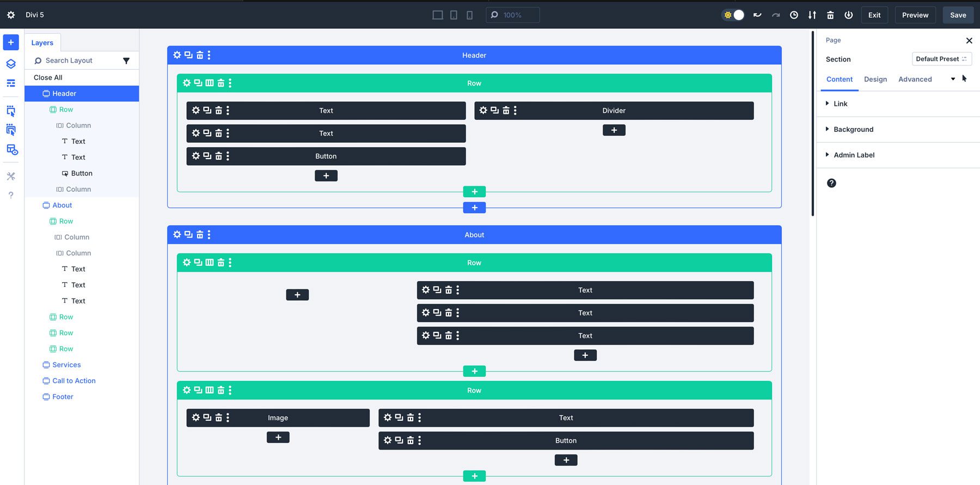This screenshot has width=980, height=485.
Task: Switch to the Content tab
Action: tap(840, 80)
